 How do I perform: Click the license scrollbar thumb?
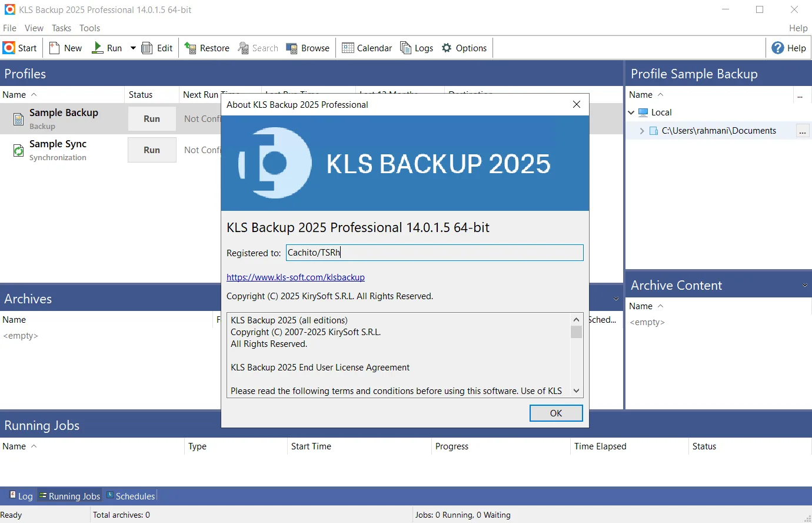pos(576,332)
